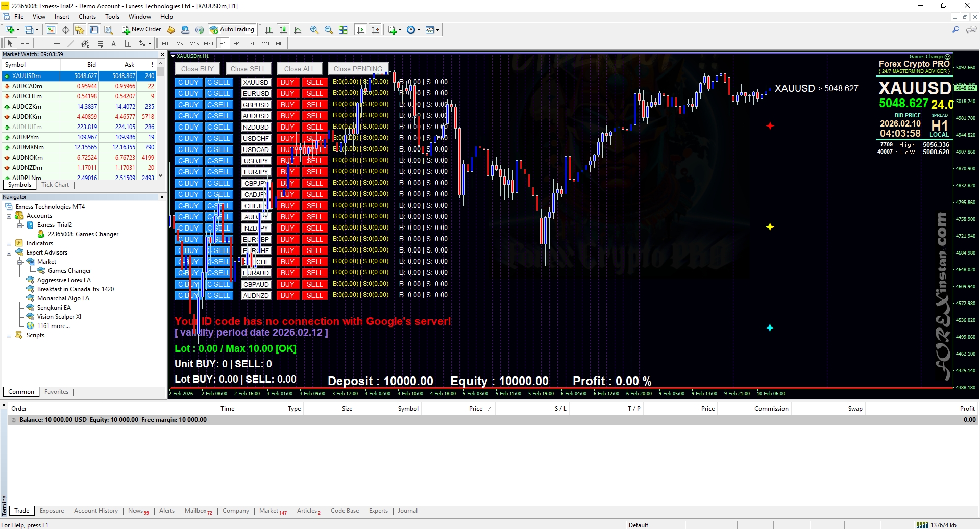Screen dimensions: 980x529
Task: Tile chart windows using grid icon
Action: click(343, 30)
